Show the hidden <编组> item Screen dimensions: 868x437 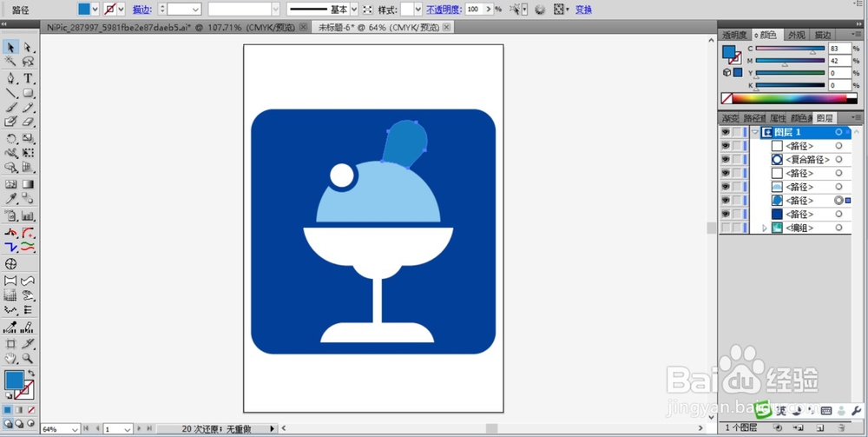(725, 228)
